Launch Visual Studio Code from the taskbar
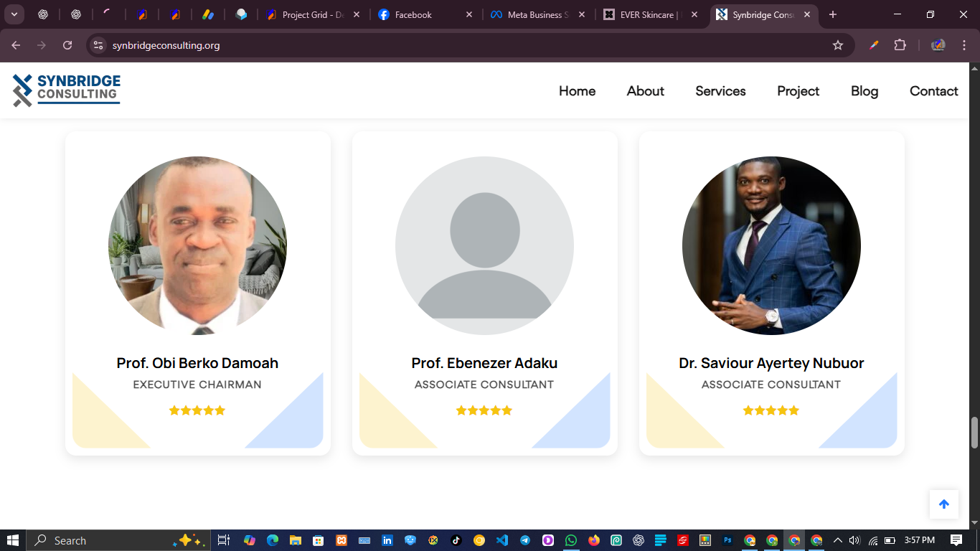The height and width of the screenshot is (551, 980). [x=501, y=540]
